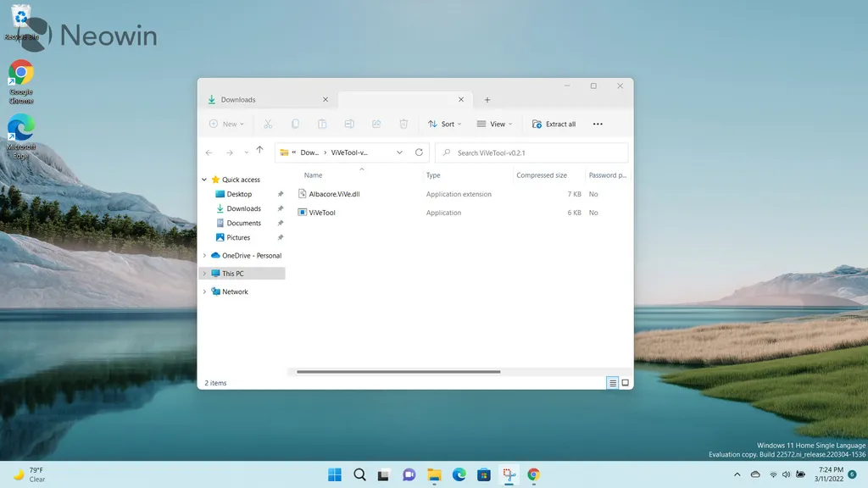Switch to the details view layout toggle
Viewport: 868px width, 488px height.
(x=612, y=383)
